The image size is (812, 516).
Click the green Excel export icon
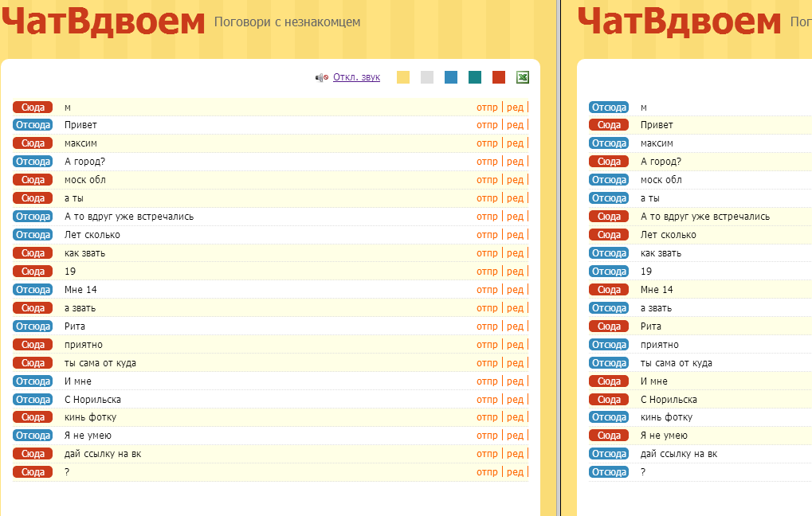[523, 77]
